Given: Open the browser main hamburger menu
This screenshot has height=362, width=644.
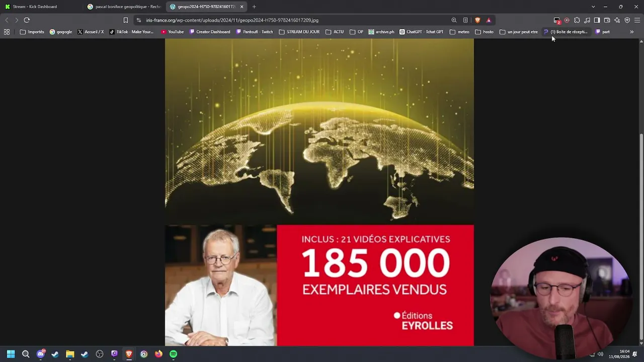Looking at the screenshot, I should coord(637,20).
